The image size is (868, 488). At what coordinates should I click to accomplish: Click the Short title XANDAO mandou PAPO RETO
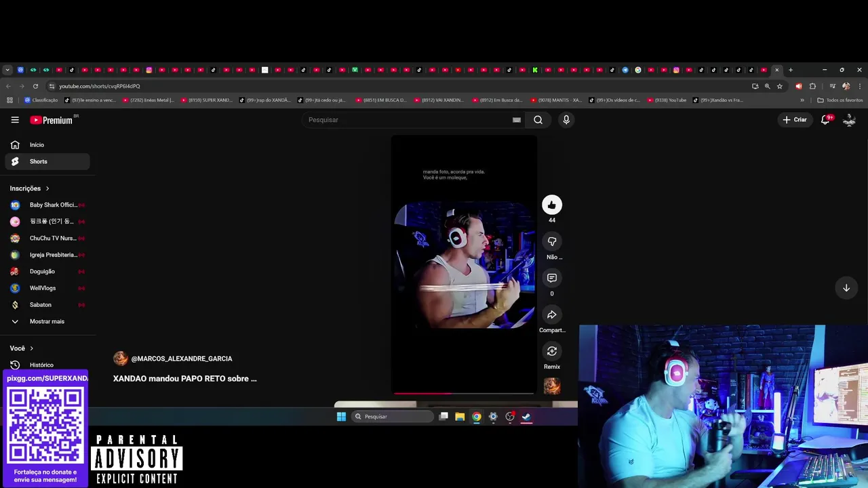pos(185,379)
